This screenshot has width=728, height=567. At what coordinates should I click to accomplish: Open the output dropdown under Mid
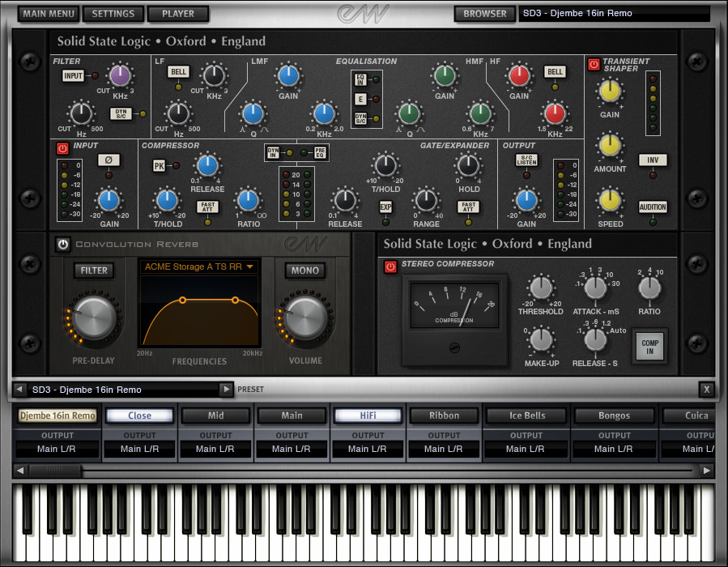click(215, 449)
